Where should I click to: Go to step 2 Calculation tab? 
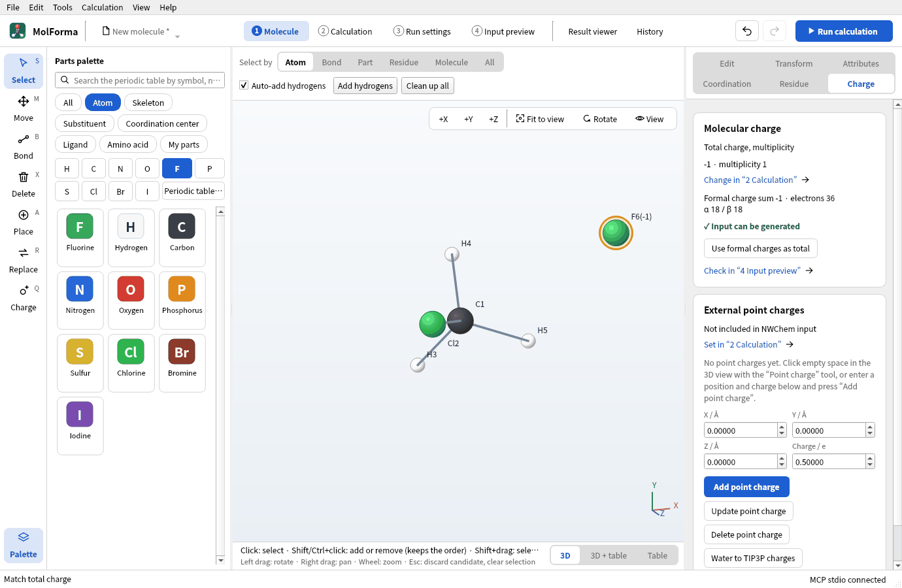pos(345,31)
